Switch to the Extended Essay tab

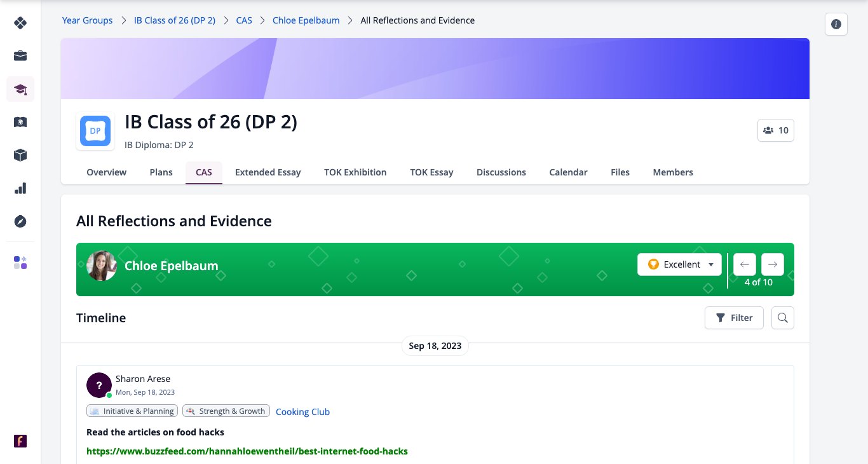(268, 172)
